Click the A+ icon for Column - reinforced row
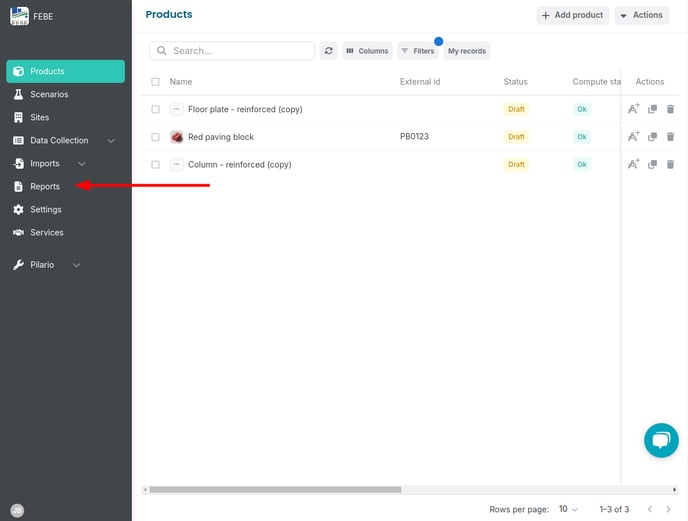Screen dimensions: 688x521 click(x=634, y=164)
